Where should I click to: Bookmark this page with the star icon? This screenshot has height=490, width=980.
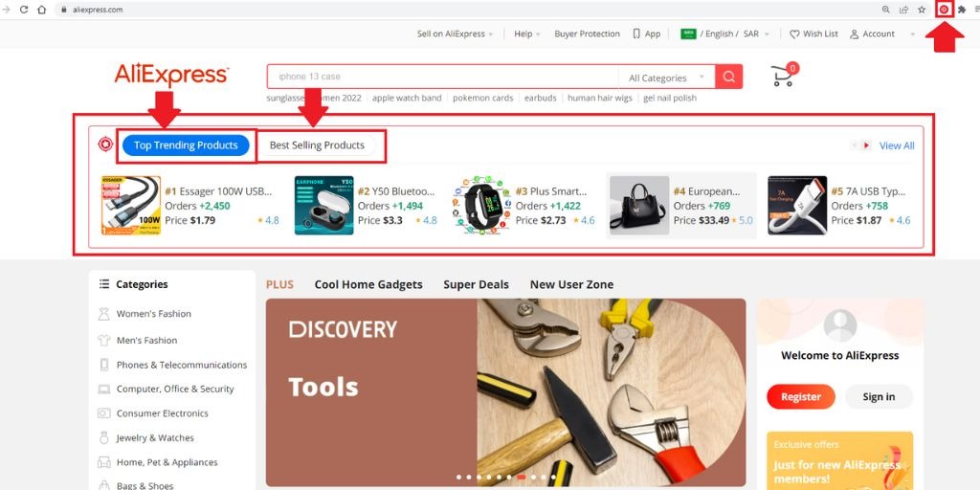pyautogui.click(x=922, y=10)
